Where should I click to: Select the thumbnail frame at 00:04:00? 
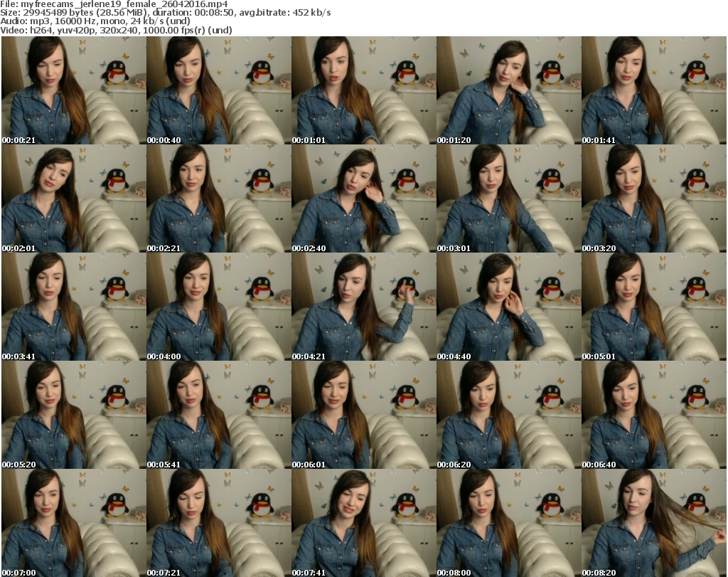point(219,307)
